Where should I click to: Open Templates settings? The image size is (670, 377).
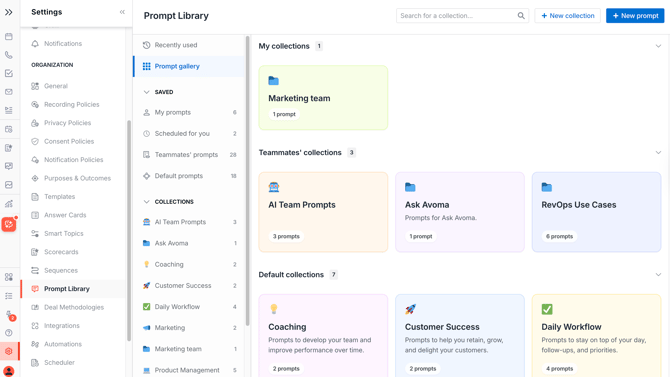pyautogui.click(x=73, y=197)
